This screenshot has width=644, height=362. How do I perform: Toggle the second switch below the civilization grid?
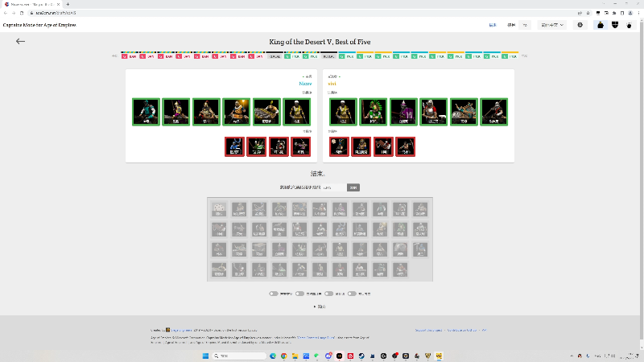pyautogui.click(x=299, y=294)
